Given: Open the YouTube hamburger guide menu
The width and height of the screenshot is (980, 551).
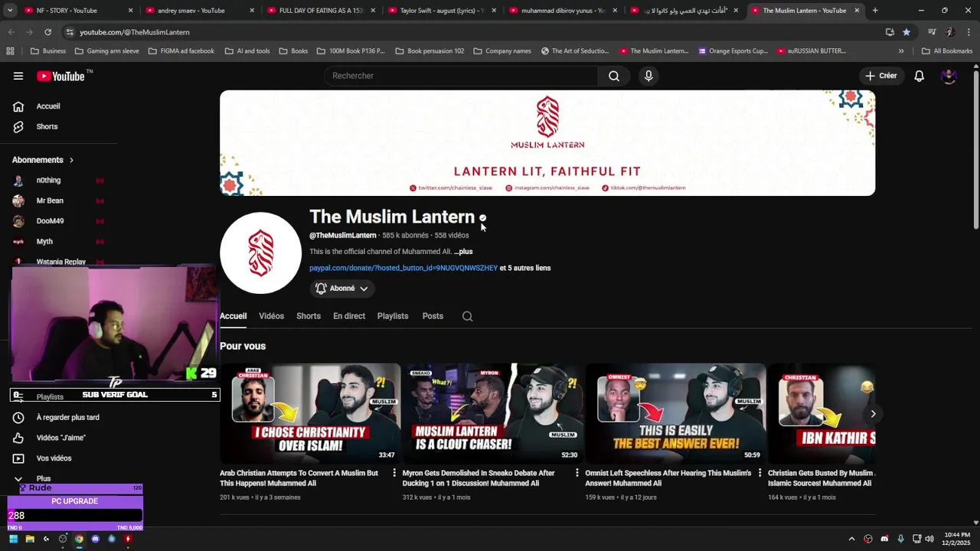Looking at the screenshot, I should click(x=18, y=76).
